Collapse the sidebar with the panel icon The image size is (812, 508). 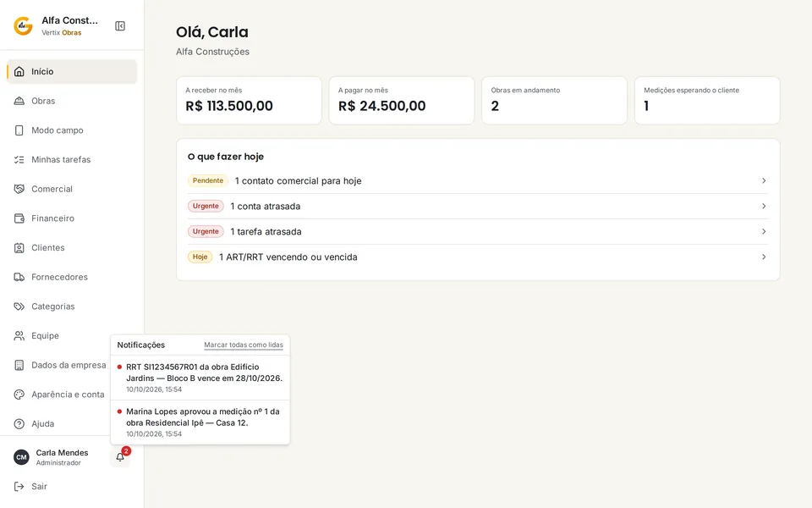[x=119, y=26]
